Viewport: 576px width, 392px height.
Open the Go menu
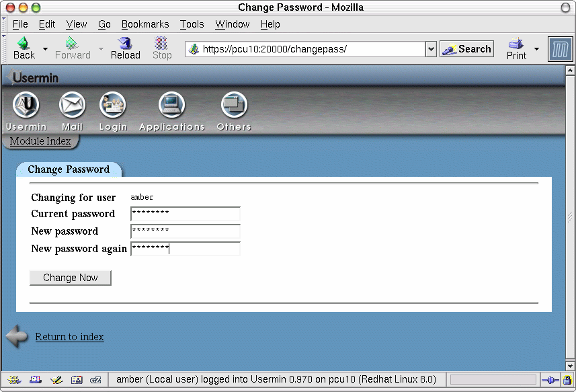104,24
